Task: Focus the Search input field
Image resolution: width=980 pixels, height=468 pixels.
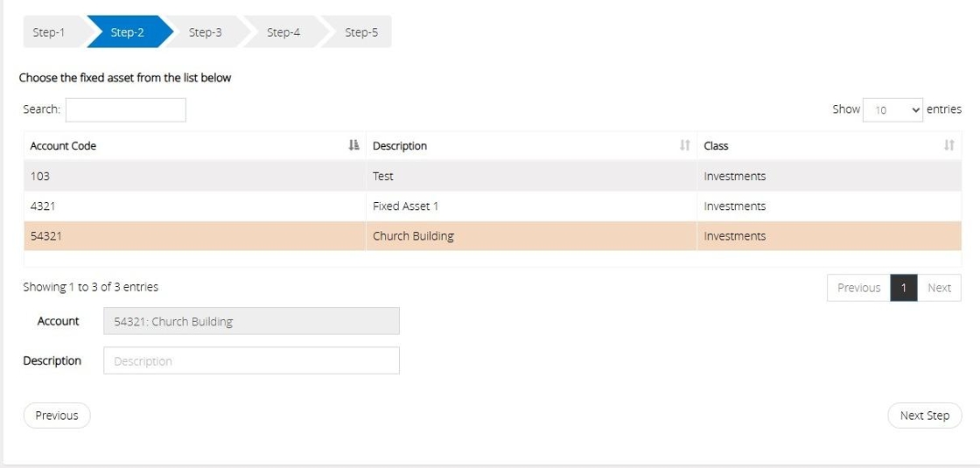Action: point(125,110)
